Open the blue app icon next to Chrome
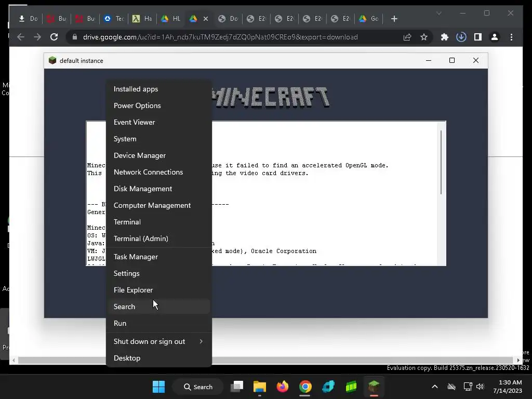Image resolution: width=532 pixels, height=399 pixels. (x=328, y=387)
